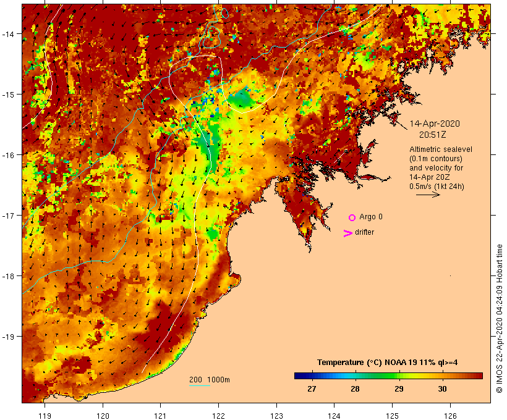
Task: Click latitude axis label -18
Action: (x=8, y=276)
